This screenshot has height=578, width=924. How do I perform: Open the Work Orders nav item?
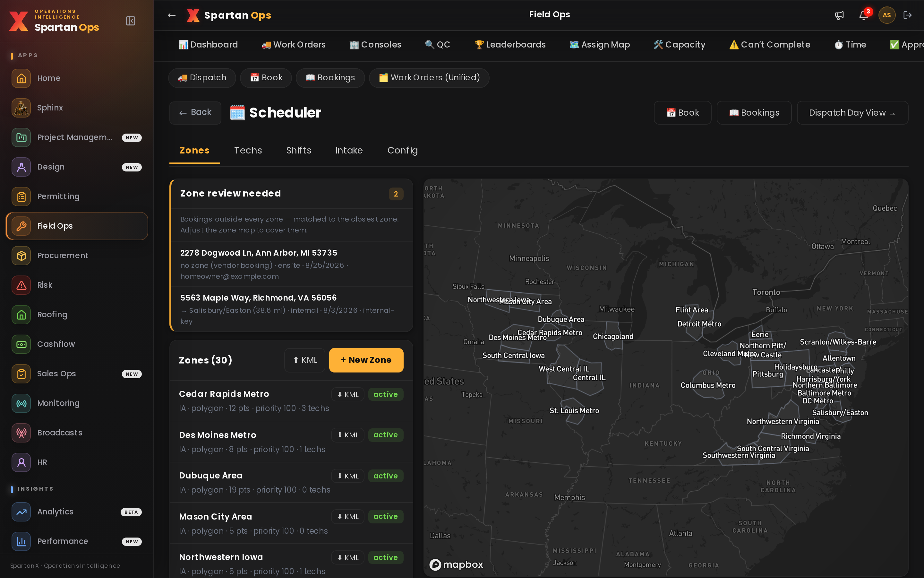point(293,45)
